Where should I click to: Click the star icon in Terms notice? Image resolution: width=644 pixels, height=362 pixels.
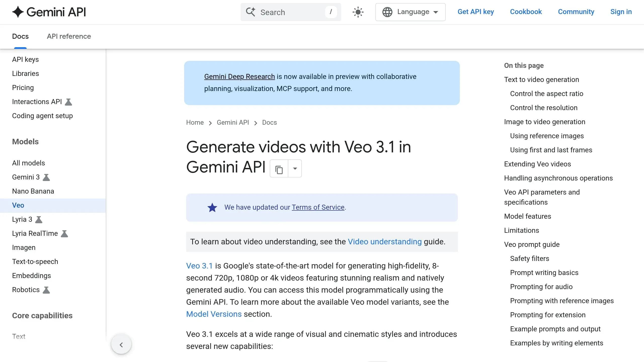click(212, 208)
